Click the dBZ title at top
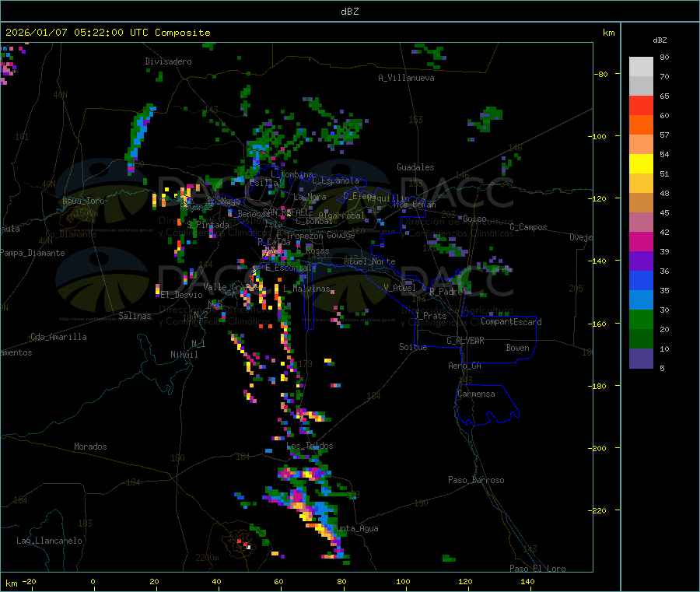This screenshot has height=592, width=700. coord(349,12)
